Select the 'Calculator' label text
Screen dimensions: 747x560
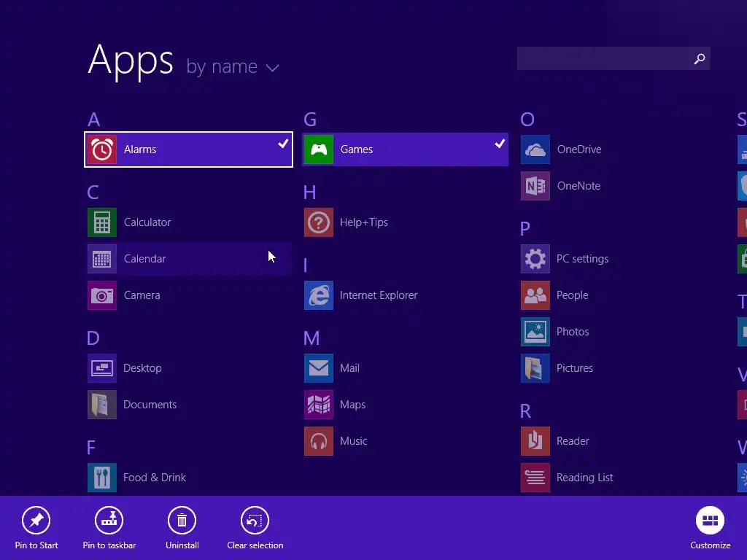coord(147,222)
